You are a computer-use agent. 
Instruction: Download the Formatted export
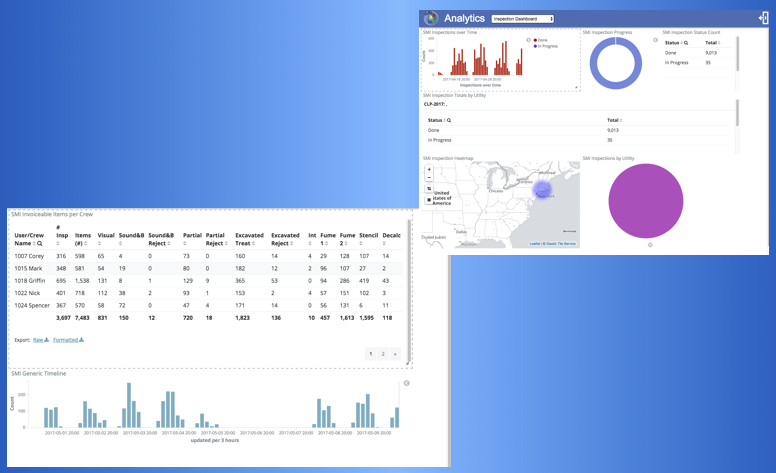tap(68, 340)
